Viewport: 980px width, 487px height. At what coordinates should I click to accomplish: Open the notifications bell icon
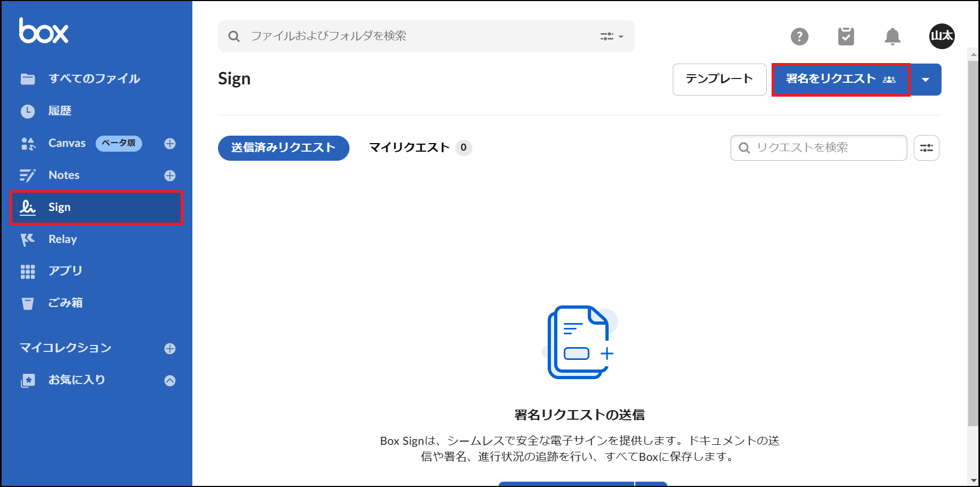click(892, 36)
